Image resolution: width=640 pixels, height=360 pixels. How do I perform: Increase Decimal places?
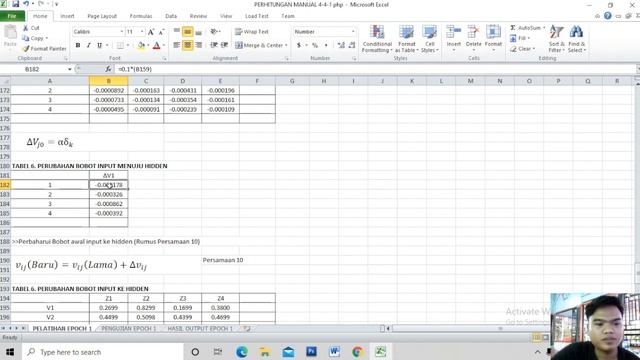(341, 45)
